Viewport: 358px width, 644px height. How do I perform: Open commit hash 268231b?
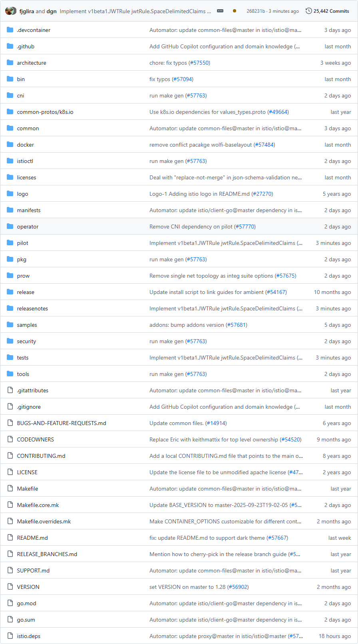tap(256, 11)
